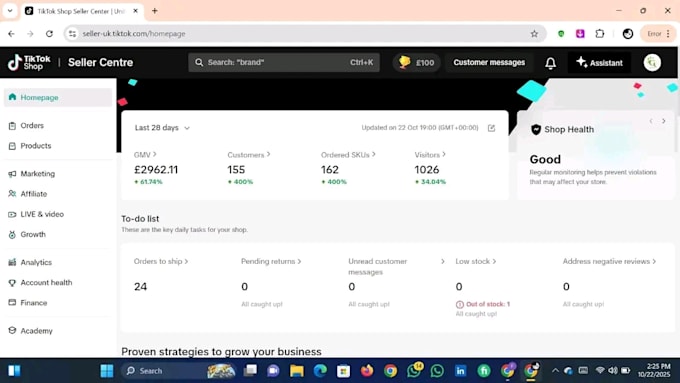This screenshot has height=383, width=680.
Task: Open the clock showing 2:25 PM
Action: pyautogui.click(x=654, y=370)
